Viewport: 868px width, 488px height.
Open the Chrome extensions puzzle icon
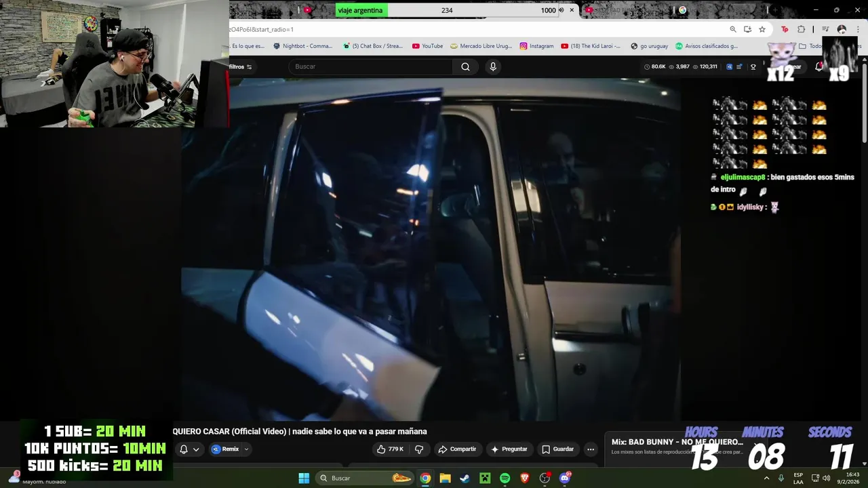coord(801,29)
